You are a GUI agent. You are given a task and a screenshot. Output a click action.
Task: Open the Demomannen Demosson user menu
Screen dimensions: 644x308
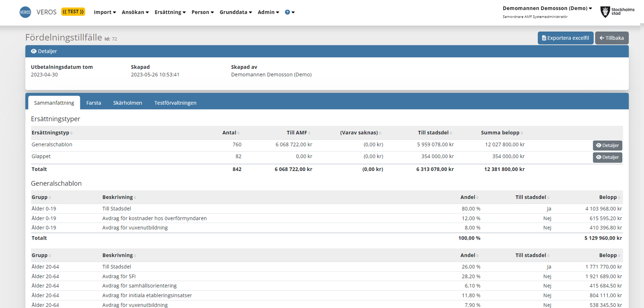tap(547, 8)
